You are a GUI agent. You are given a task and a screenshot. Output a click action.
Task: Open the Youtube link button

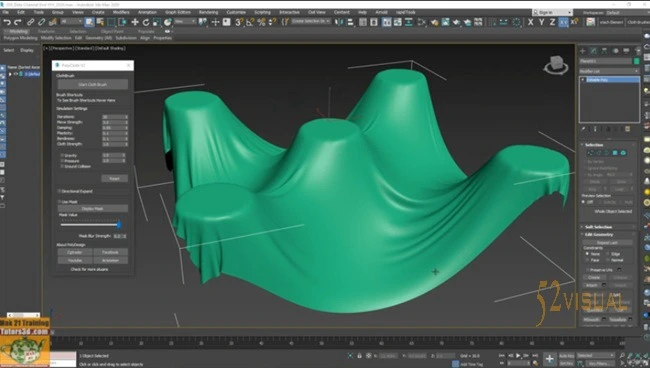(75, 261)
